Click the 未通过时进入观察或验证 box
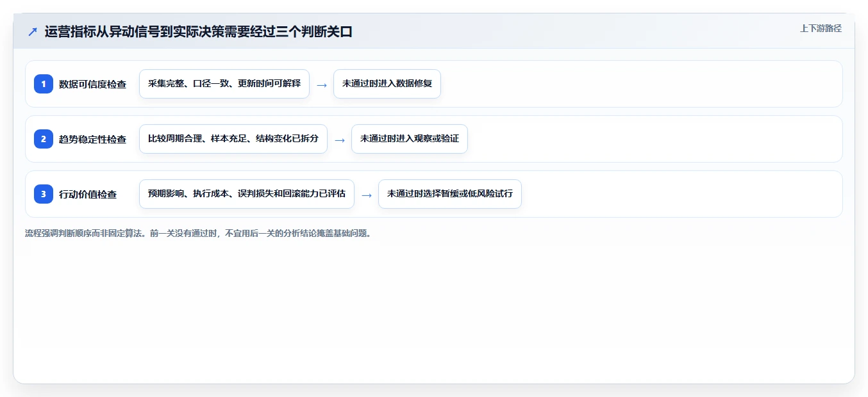 [x=410, y=139]
